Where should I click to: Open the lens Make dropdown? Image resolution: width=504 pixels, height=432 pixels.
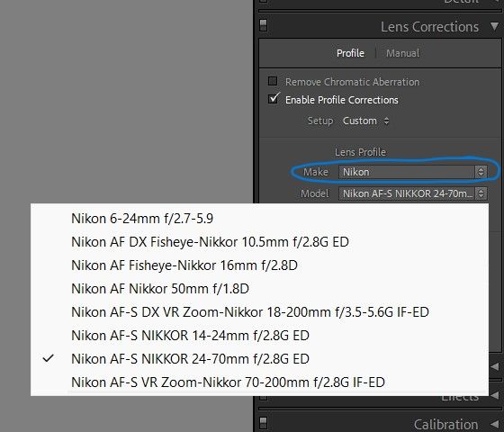tap(413, 172)
